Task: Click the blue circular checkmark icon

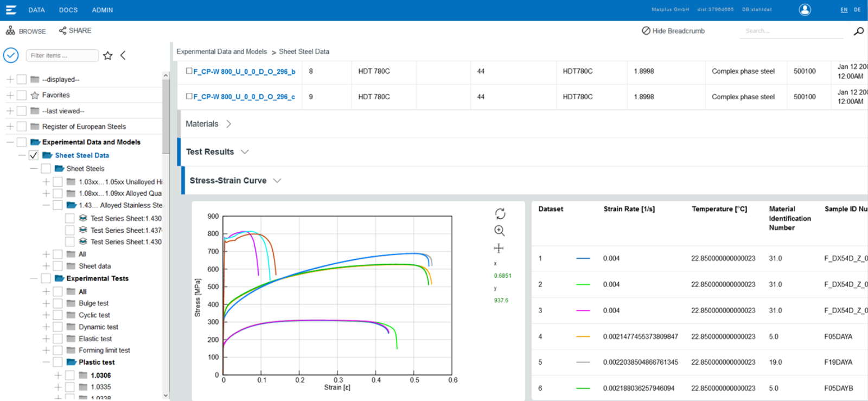Action: (x=11, y=55)
